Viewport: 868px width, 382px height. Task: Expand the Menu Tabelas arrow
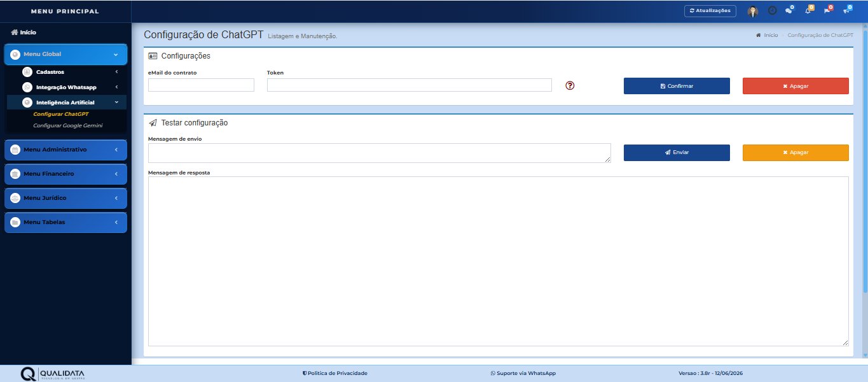[x=116, y=222]
